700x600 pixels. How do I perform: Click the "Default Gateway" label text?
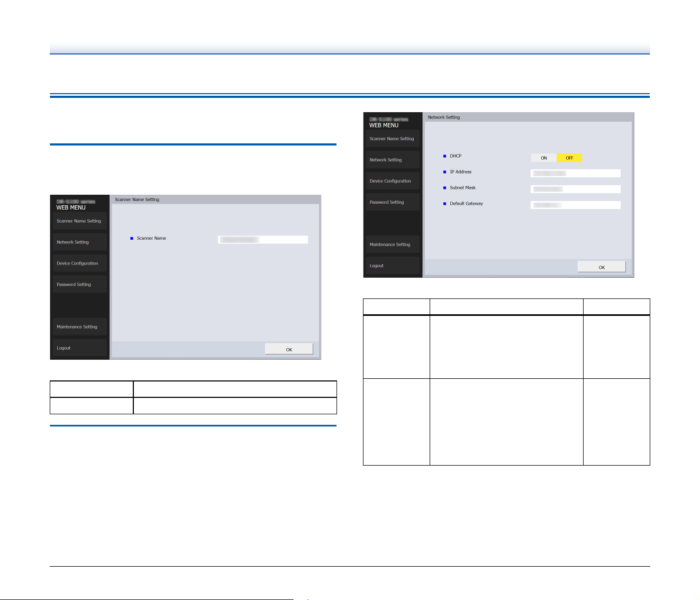coord(466,204)
